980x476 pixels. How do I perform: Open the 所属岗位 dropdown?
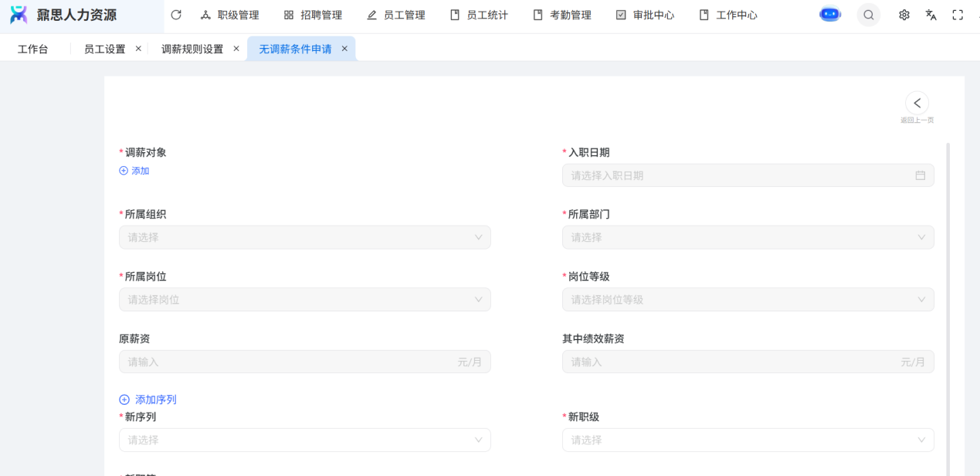pos(305,300)
